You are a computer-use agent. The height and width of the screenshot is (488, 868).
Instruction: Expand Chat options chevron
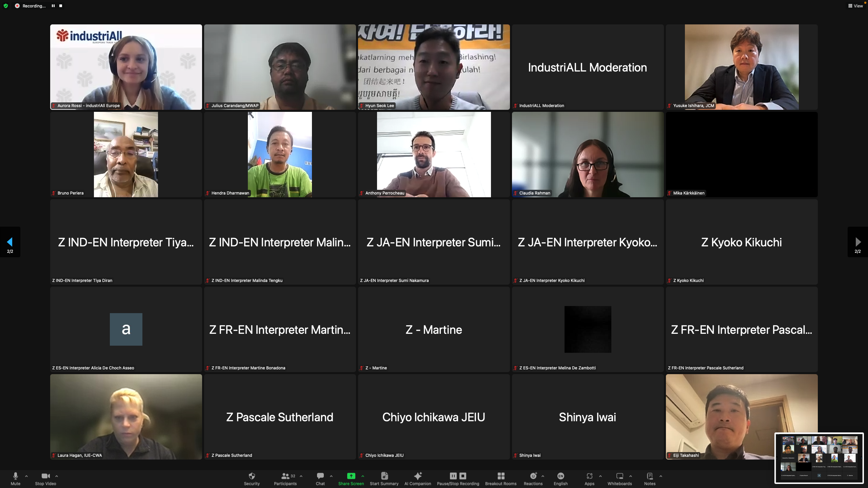[x=331, y=476]
